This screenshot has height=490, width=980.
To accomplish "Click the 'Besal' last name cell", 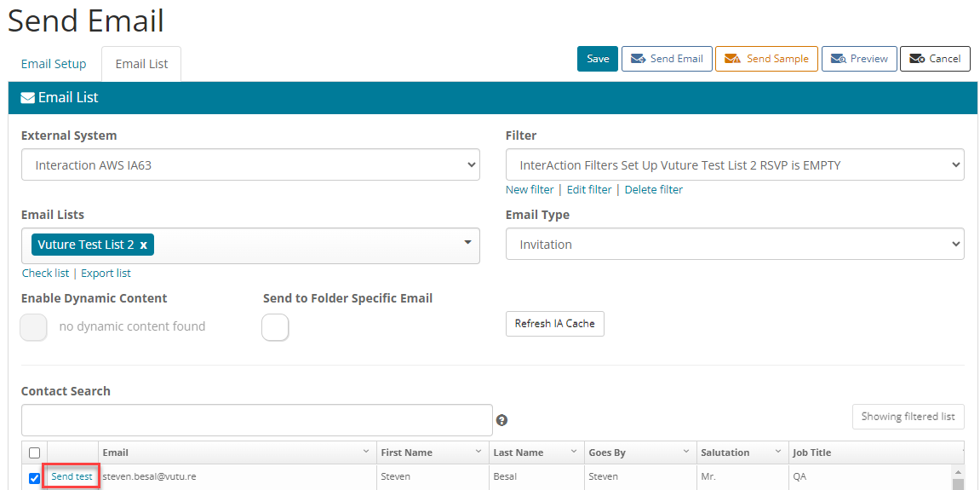I will point(537,477).
